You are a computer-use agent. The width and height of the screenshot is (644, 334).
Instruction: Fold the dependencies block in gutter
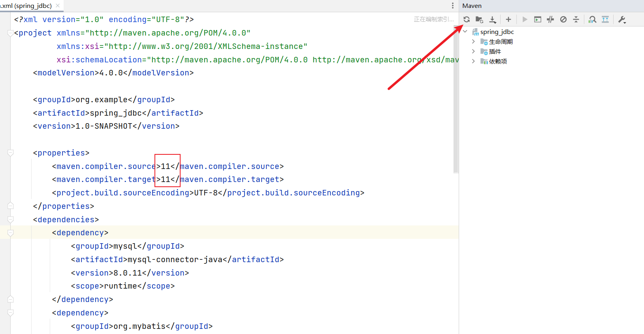[x=11, y=220]
